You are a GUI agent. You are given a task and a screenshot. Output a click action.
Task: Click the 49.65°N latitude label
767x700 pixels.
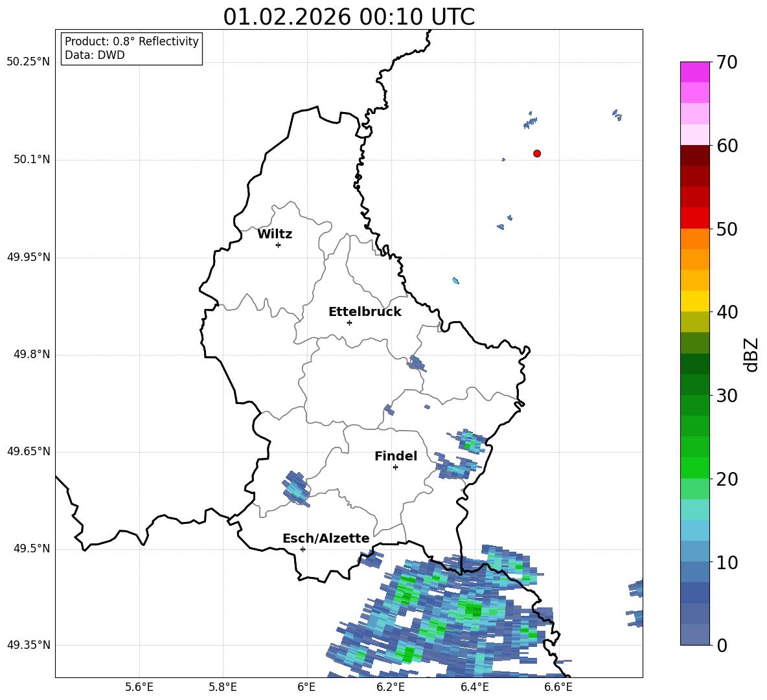tap(29, 451)
